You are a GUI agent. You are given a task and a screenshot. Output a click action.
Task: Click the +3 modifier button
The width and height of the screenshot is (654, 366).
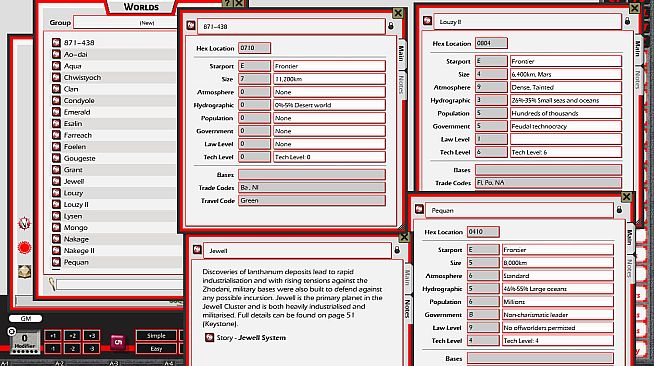pos(91,336)
